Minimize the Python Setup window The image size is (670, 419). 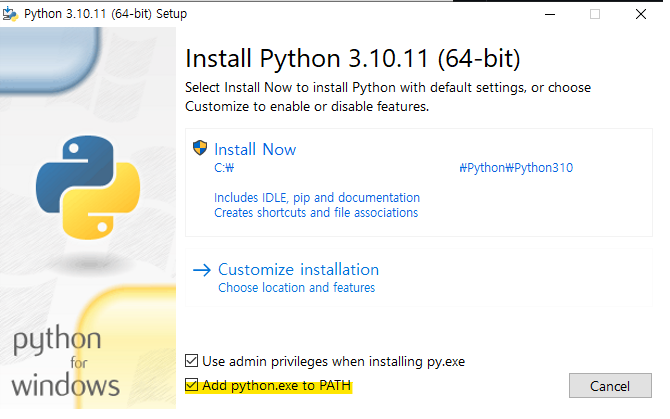pos(550,15)
